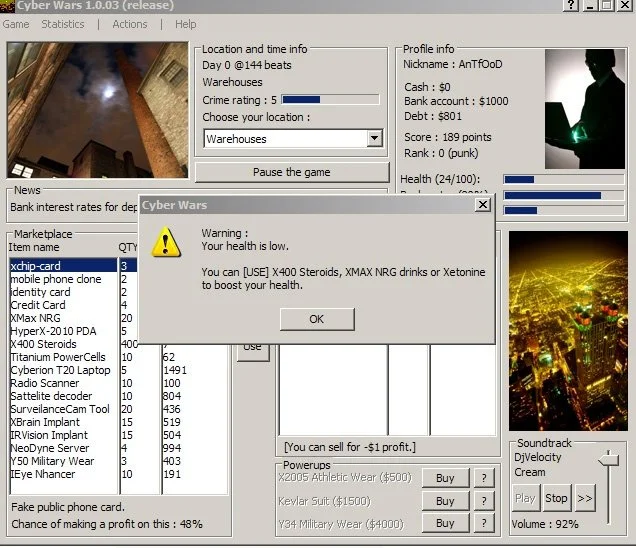Close the Cyber Wars warning dialog

tap(482, 205)
